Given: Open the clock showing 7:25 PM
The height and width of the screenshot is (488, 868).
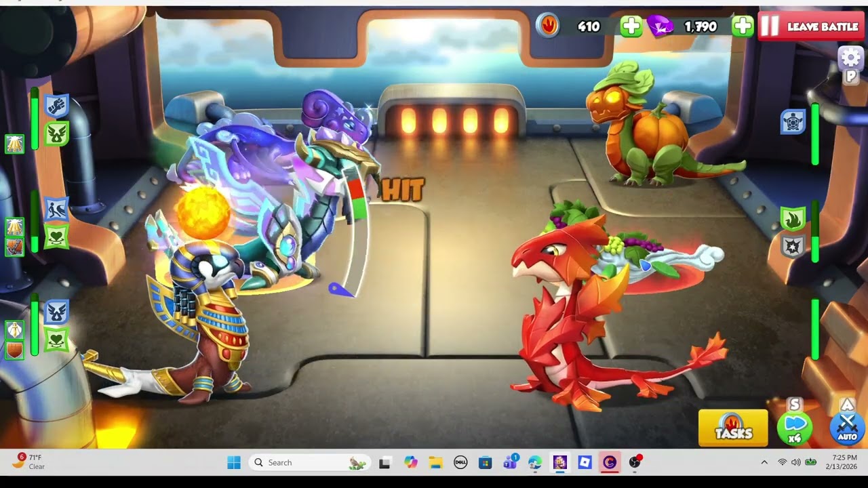Looking at the screenshot, I should coord(840,462).
